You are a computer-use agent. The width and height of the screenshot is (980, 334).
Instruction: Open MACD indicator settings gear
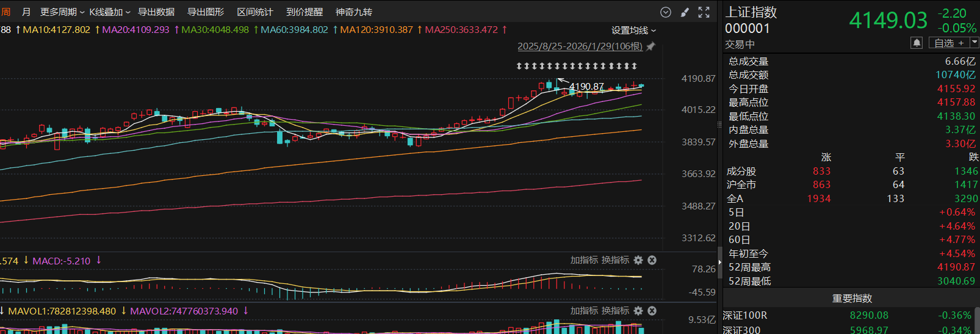pos(638,260)
